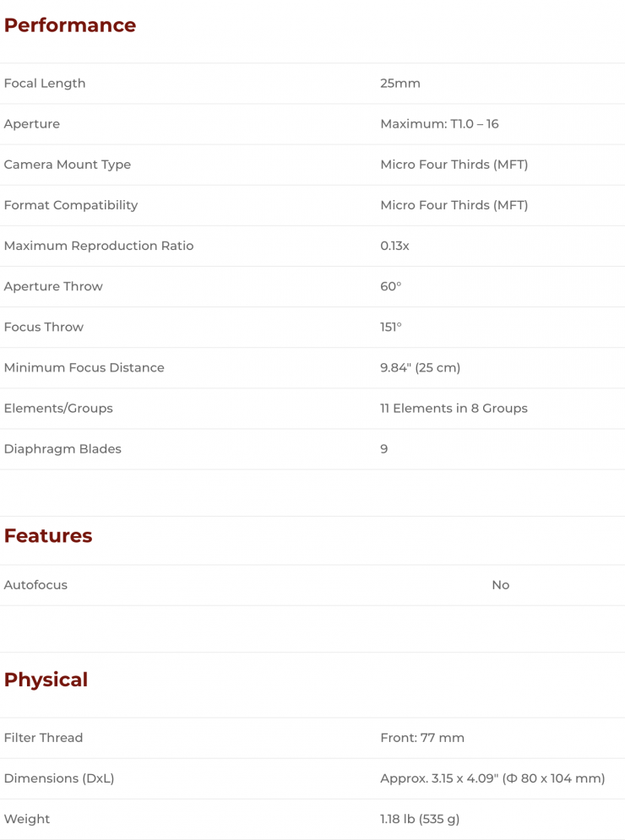Click the Format Compatibility label
This screenshot has height=840, width=625.
[x=71, y=205]
